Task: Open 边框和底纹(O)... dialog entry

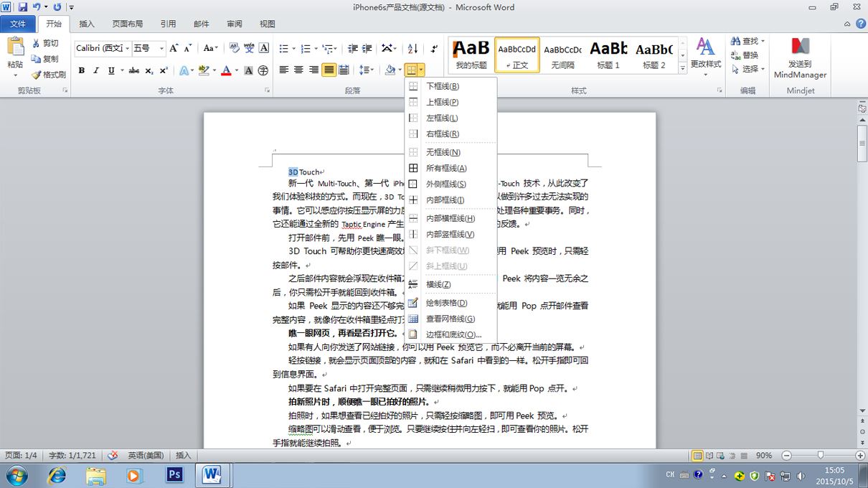Action: 450,334
